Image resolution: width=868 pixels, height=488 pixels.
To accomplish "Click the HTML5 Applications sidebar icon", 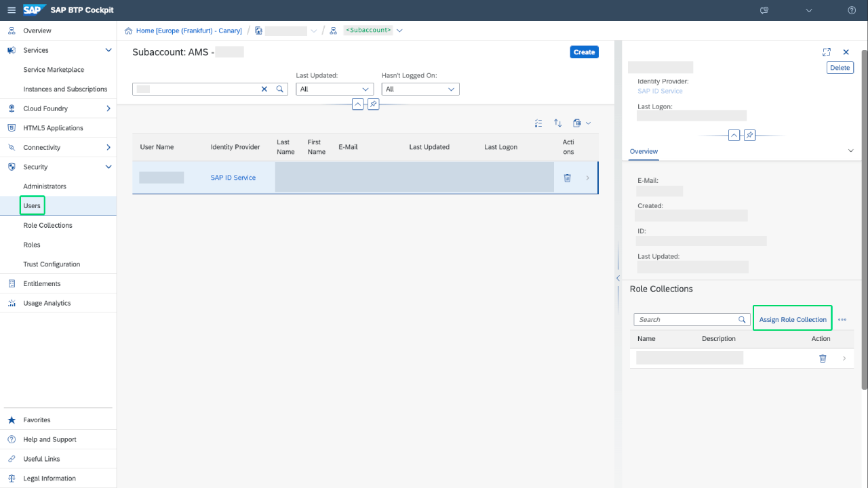I will click(x=12, y=128).
